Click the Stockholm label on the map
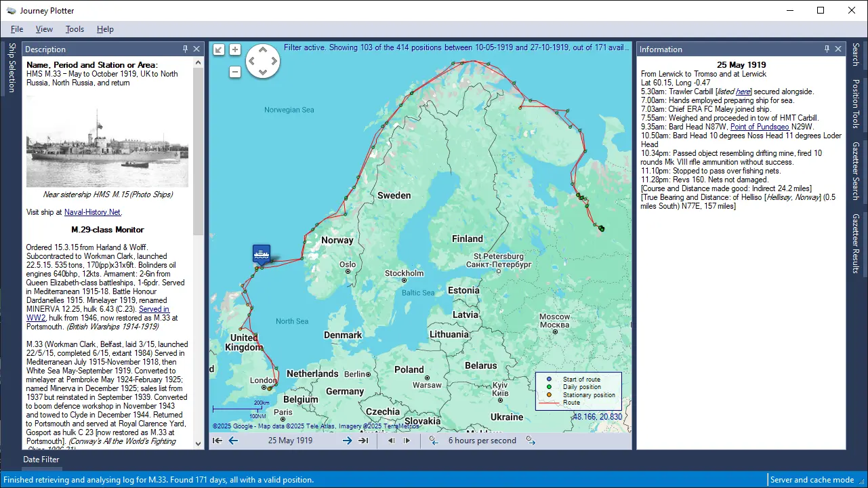The height and width of the screenshot is (488, 868). pos(404,273)
